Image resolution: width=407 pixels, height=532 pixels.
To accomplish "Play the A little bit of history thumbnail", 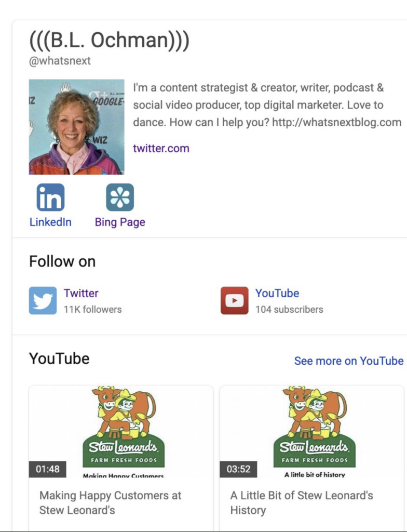I will 311,432.
